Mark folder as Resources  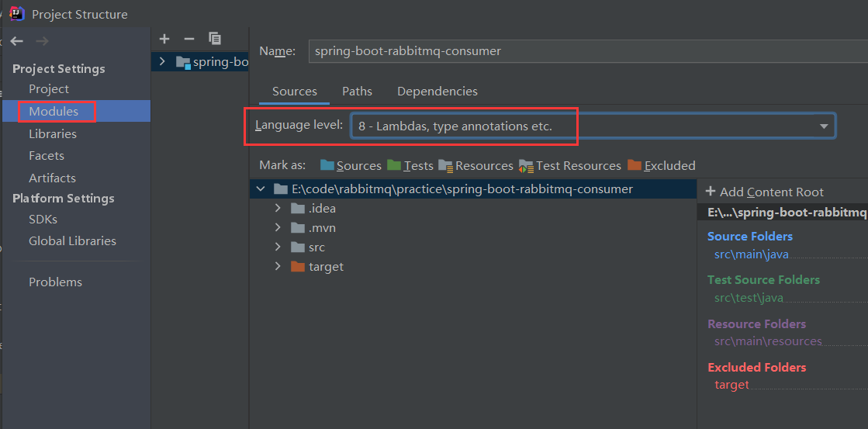pos(476,165)
